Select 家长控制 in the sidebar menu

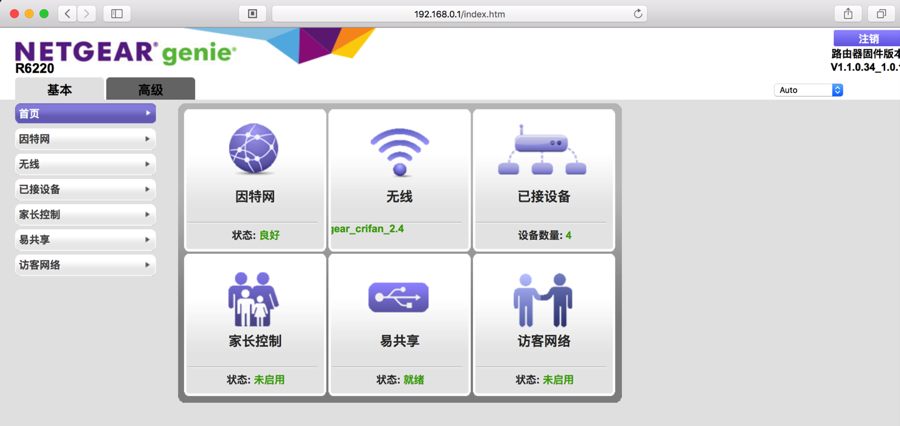(86, 215)
